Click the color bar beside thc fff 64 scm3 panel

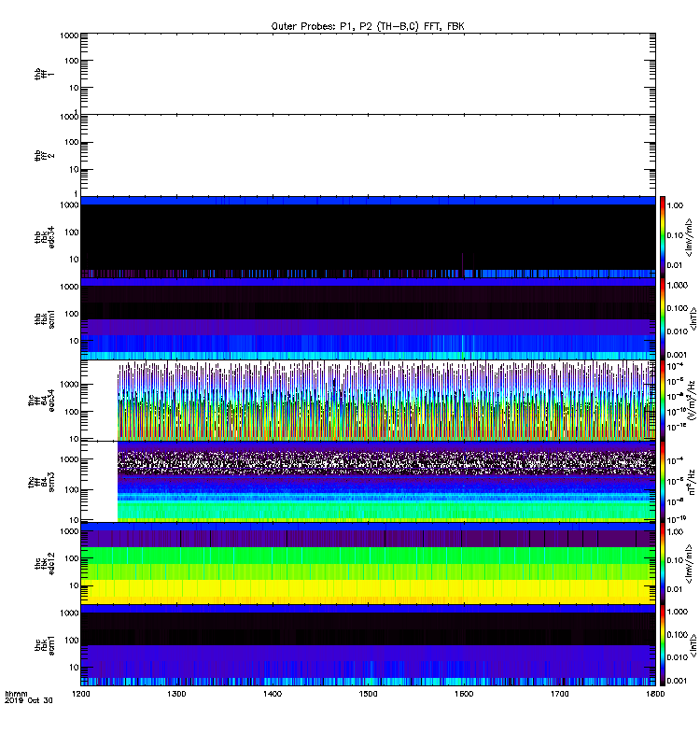click(663, 482)
